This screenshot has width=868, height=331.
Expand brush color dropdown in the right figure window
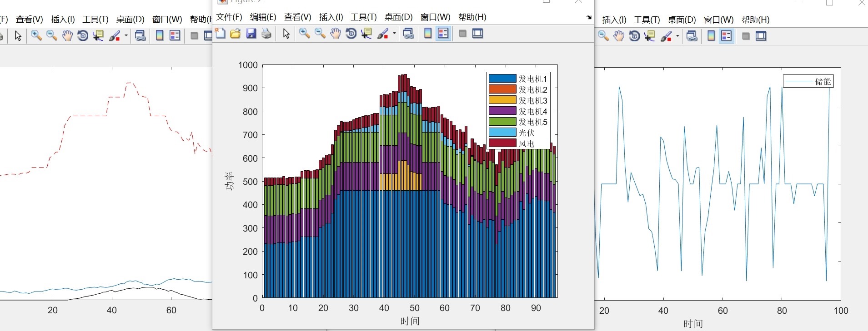coord(677,36)
